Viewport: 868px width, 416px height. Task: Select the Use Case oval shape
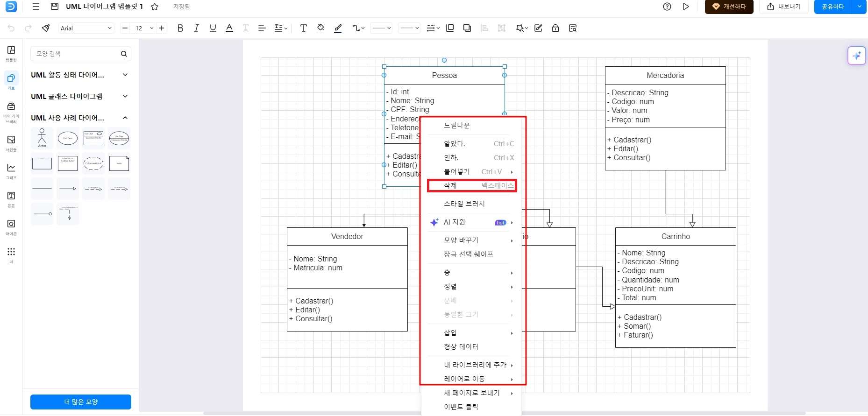[x=68, y=138]
